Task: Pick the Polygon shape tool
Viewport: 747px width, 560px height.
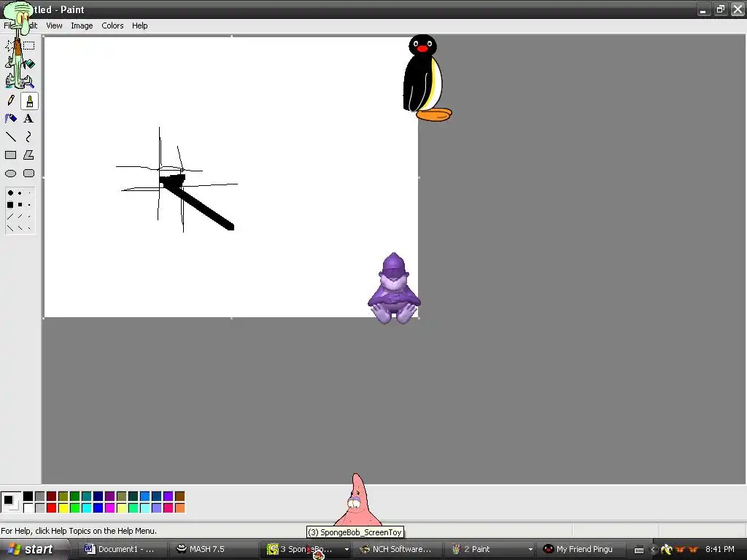Action: point(29,155)
